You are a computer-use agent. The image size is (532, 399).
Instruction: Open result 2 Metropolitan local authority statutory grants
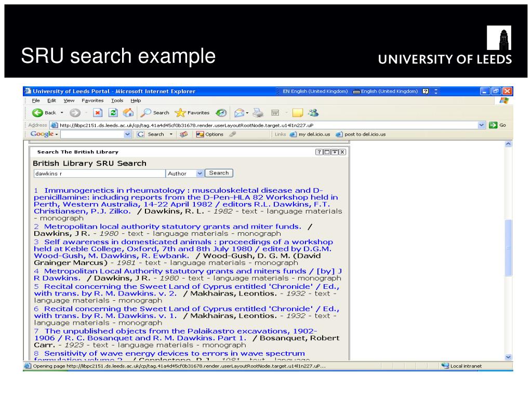(172, 227)
